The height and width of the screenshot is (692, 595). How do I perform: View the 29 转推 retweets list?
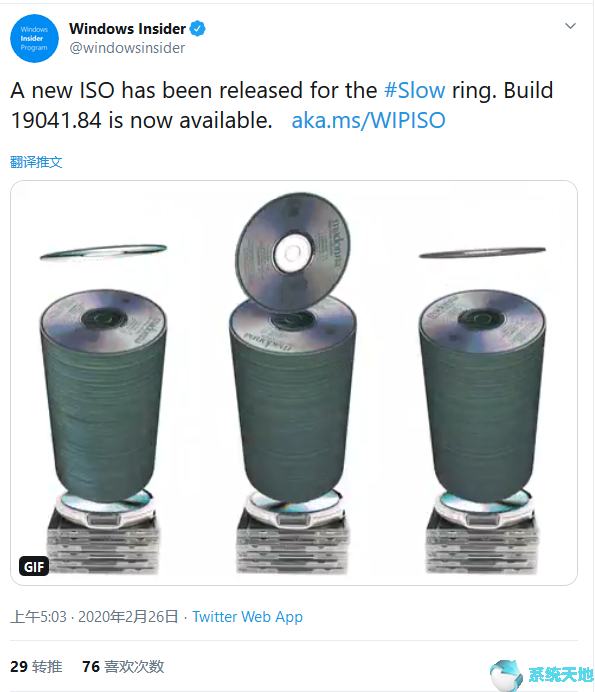click(36, 666)
